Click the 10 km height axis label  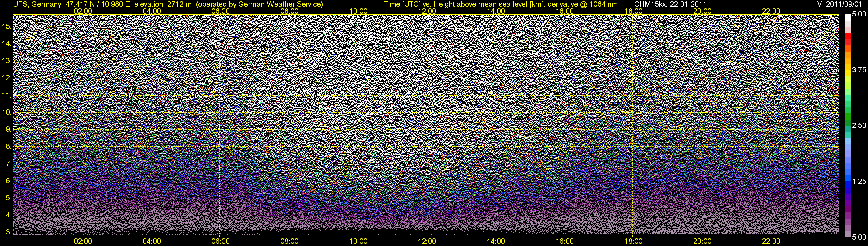point(7,112)
